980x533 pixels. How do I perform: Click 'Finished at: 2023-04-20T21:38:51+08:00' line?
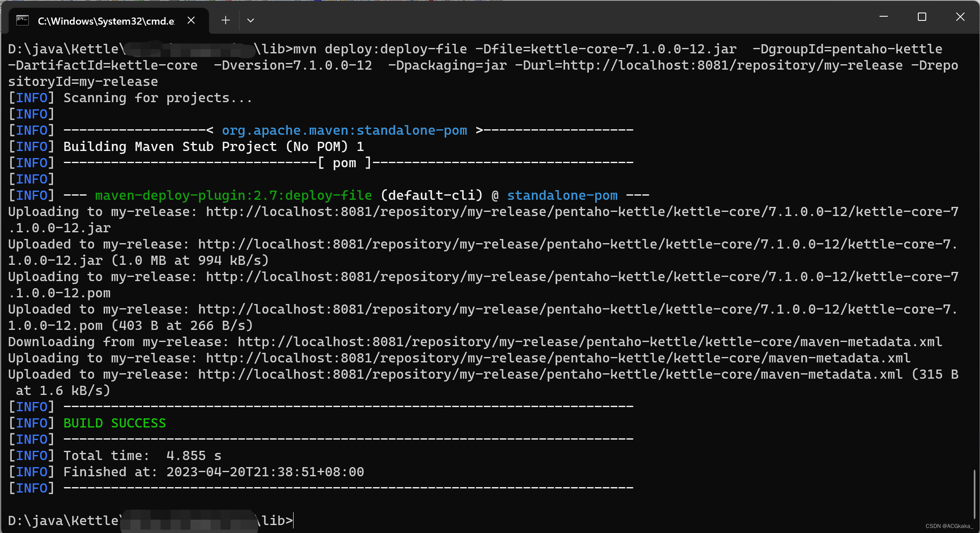[x=214, y=472]
